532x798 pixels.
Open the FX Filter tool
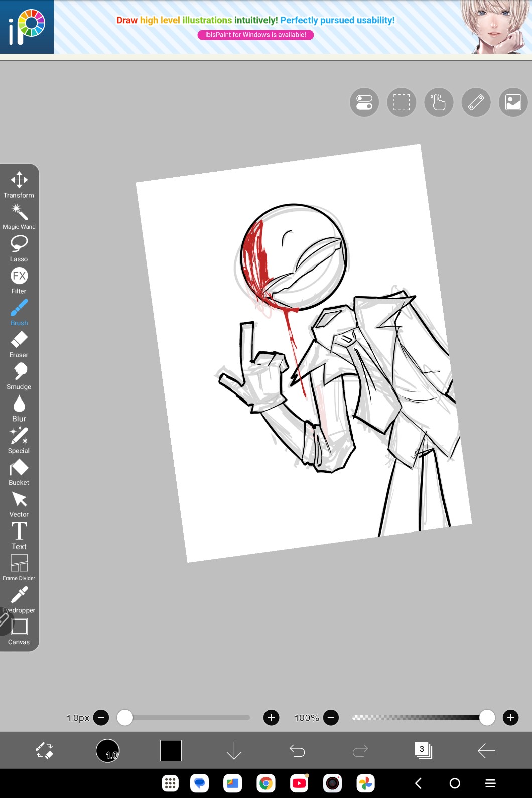(19, 280)
